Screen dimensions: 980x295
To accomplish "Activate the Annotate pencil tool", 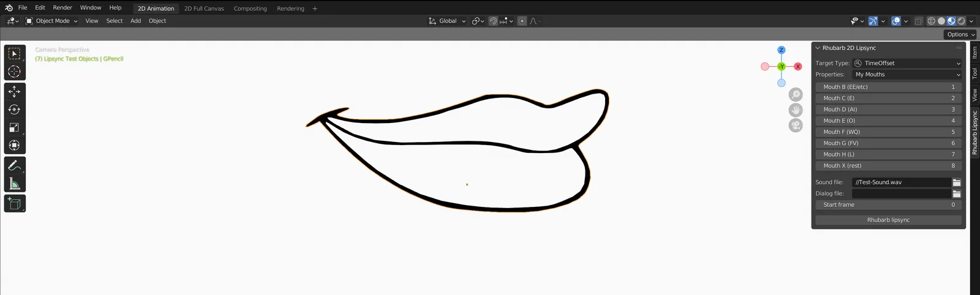I will (15, 165).
